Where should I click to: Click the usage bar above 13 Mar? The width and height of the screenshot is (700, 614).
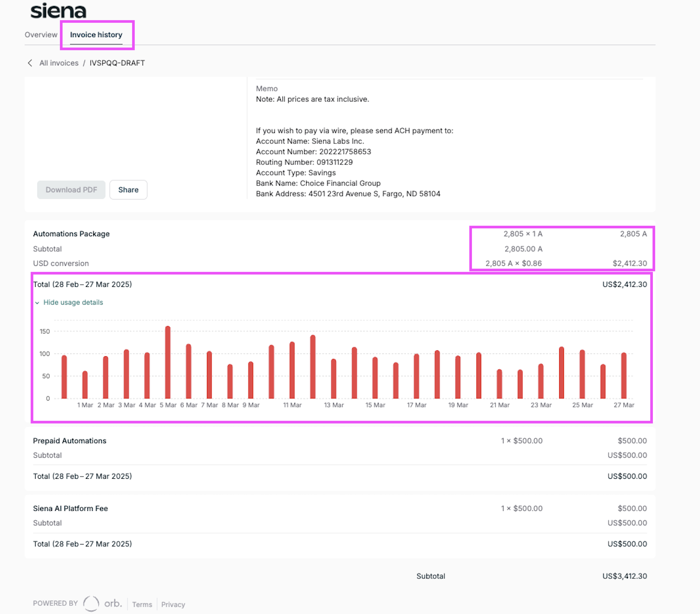coord(334,379)
